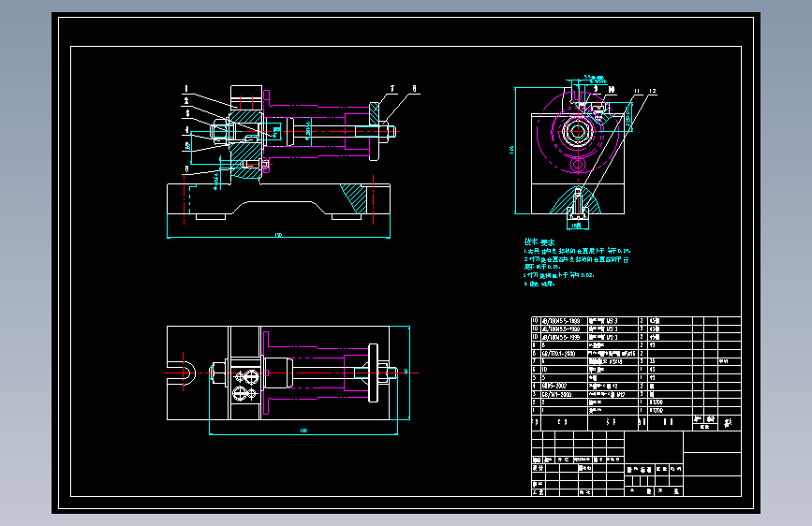Select the hatched key block in side view bottom
Screen dimensions: 812x526
(577, 201)
